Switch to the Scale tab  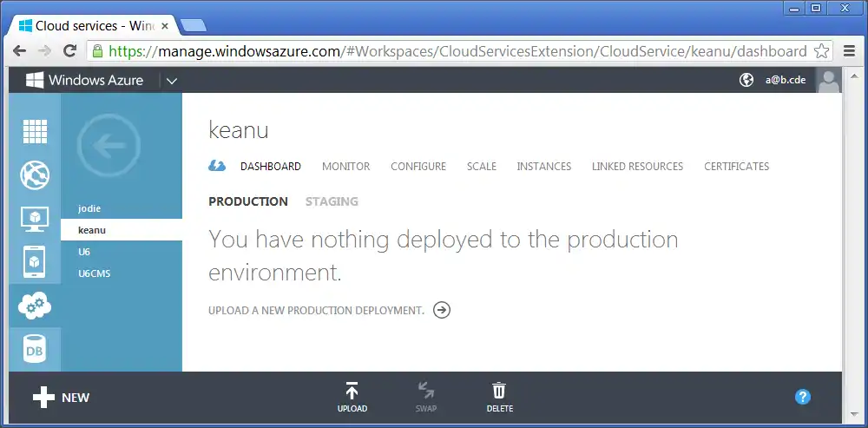tap(482, 166)
